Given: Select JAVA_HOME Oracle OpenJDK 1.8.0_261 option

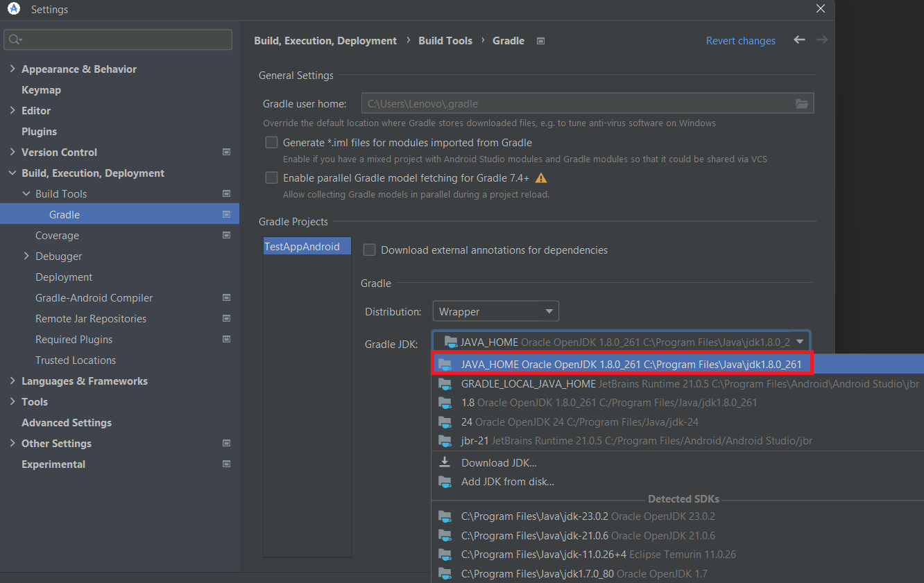Looking at the screenshot, I should 678,364.
